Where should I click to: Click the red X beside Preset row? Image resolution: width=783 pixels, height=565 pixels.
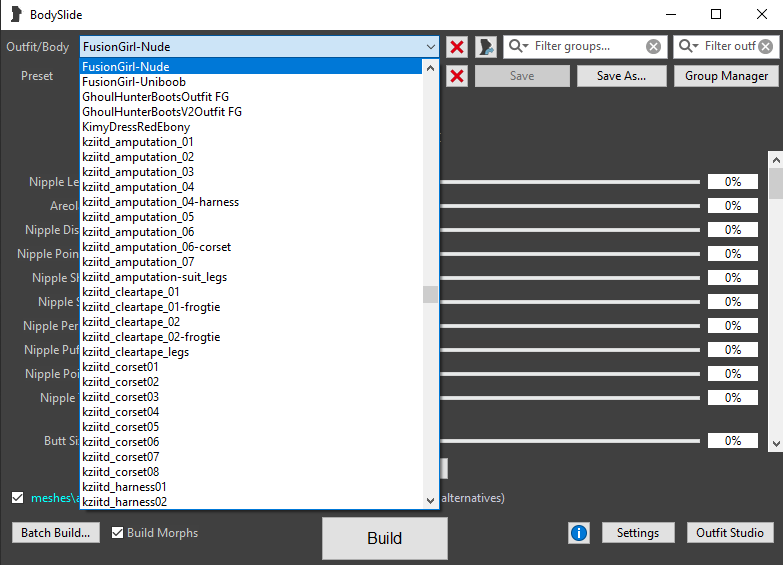tap(457, 76)
